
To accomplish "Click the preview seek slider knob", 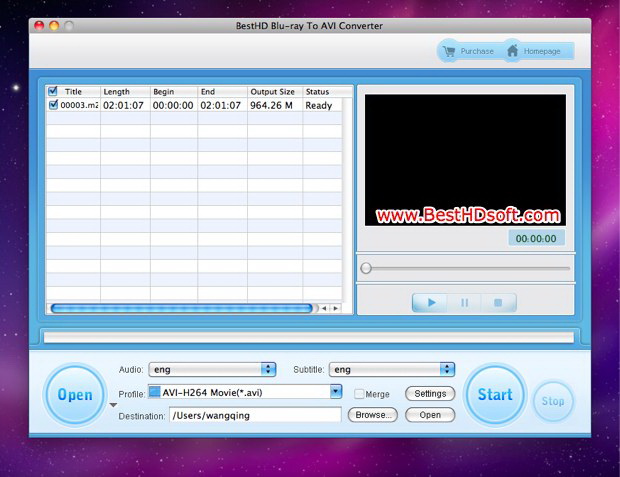I will [366, 268].
